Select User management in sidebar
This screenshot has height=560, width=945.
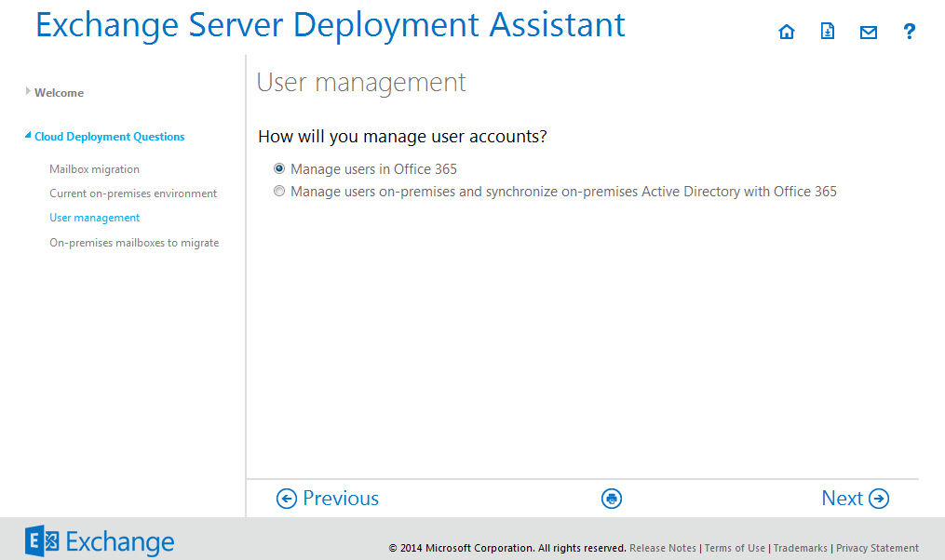(x=94, y=218)
